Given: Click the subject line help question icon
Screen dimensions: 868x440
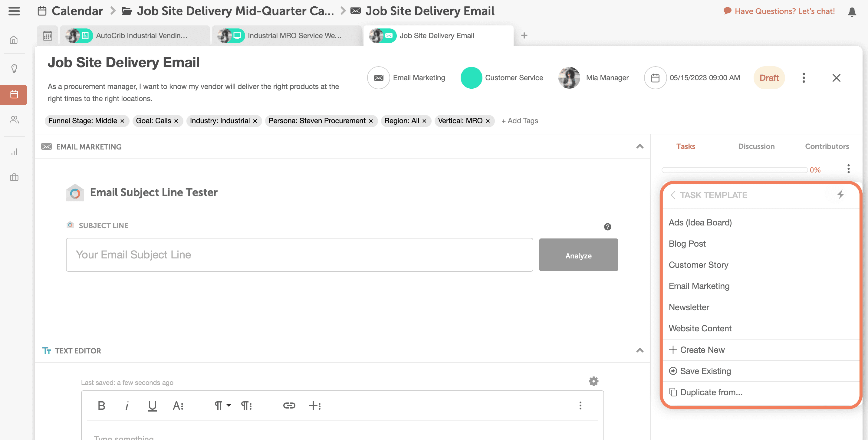Looking at the screenshot, I should [x=607, y=227].
